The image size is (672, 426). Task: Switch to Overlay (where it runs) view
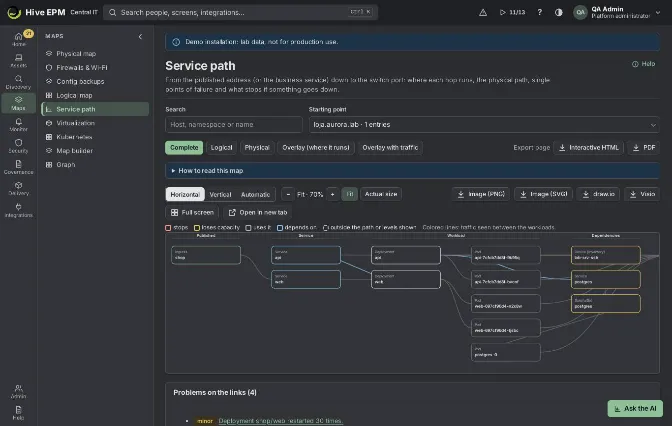(316, 147)
